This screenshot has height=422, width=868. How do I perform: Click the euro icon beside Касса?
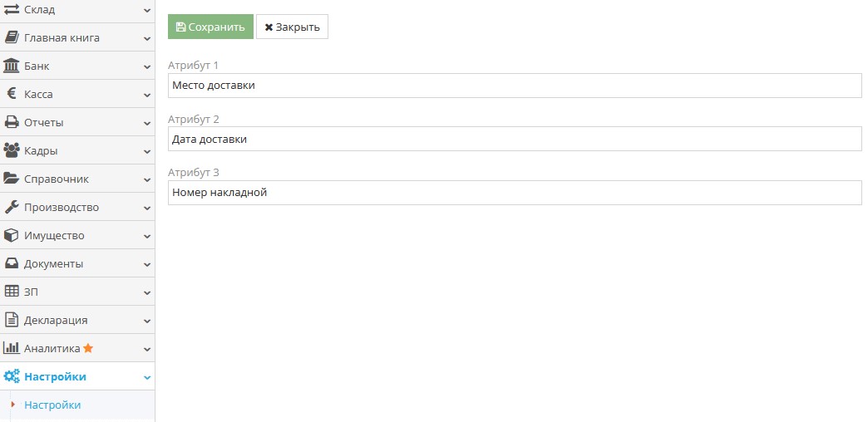pyautogui.click(x=12, y=94)
